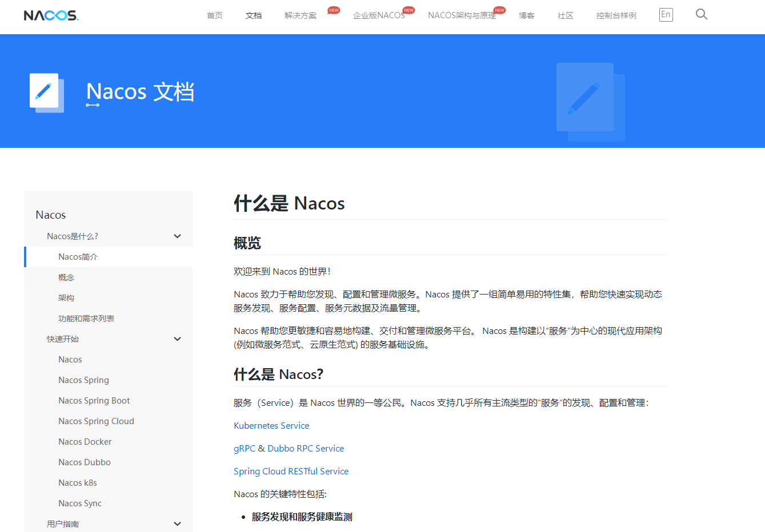The height and width of the screenshot is (532, 765).
Task: Click the 服务发现和服务健康监测 bullet text
Action: 302,517
